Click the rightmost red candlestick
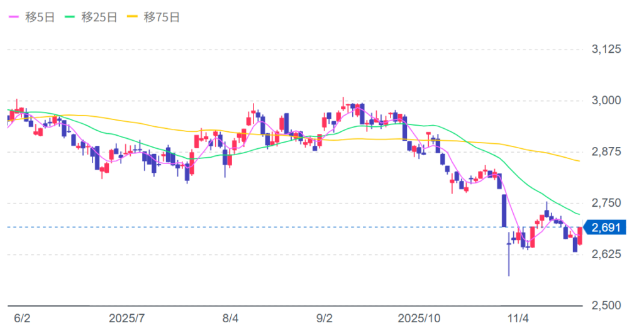This screenshot has width=644, height=333. pos(579,236)
